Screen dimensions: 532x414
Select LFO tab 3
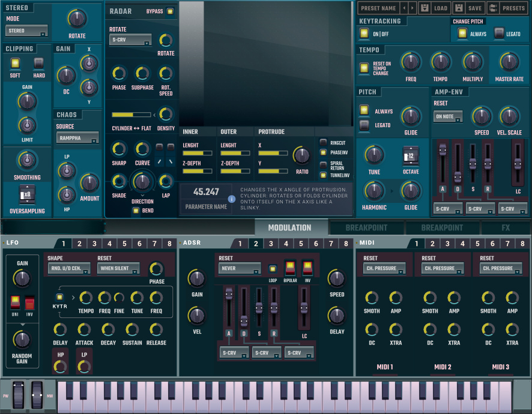(x=94, y=244)
